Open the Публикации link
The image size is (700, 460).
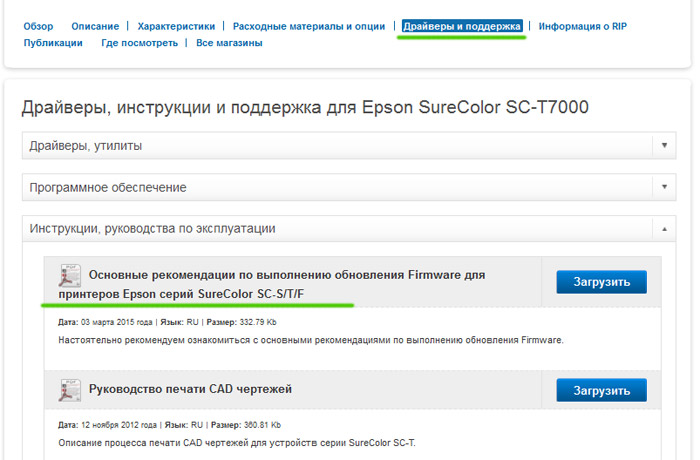(53, 43)
